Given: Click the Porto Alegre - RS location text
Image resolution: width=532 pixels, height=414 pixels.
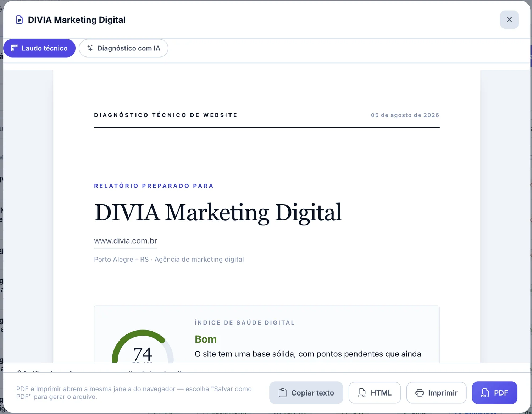Looking at the screenshot, I should 121,260.
